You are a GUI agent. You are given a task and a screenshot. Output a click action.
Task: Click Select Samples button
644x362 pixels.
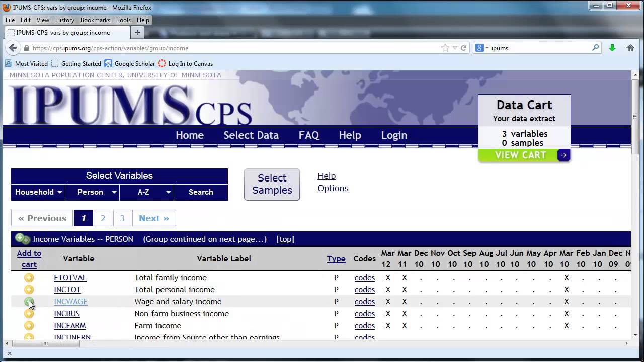(272, 185)
